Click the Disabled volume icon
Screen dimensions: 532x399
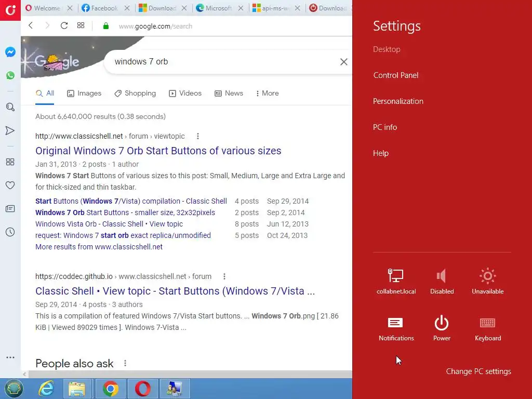442,281
